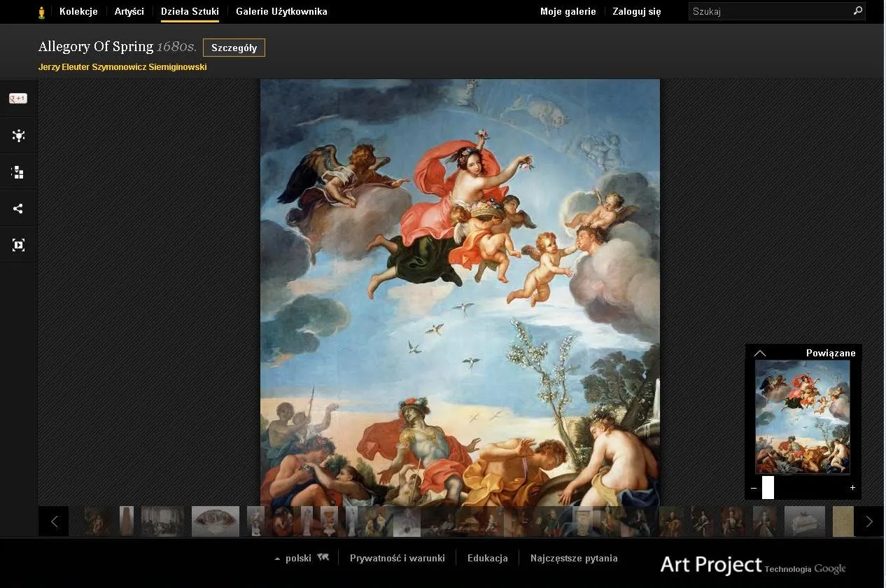
Task: Visit the Edukacja page
Action: [x=487, y=558]
